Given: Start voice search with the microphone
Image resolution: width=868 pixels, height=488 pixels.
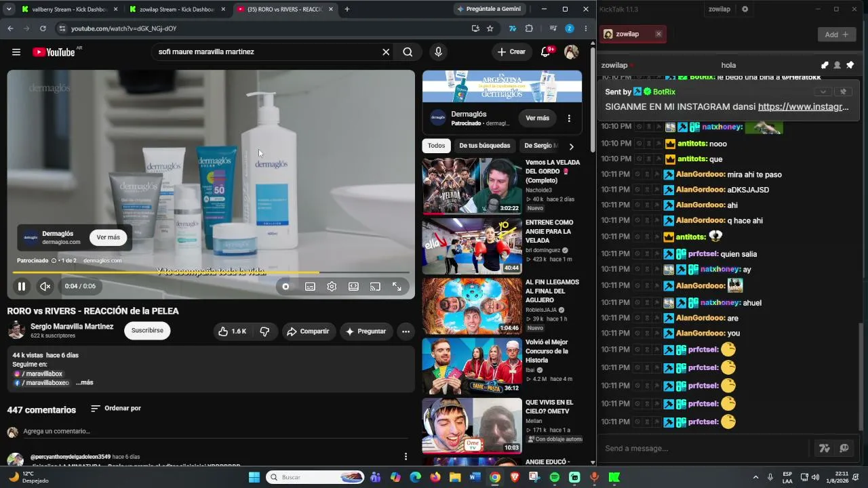Looking at the screenshot, I should tap(438, 52).
